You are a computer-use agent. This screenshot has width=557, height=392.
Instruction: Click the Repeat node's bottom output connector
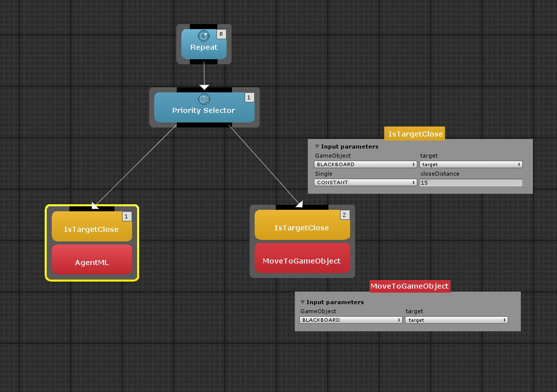tap(203, 62)
